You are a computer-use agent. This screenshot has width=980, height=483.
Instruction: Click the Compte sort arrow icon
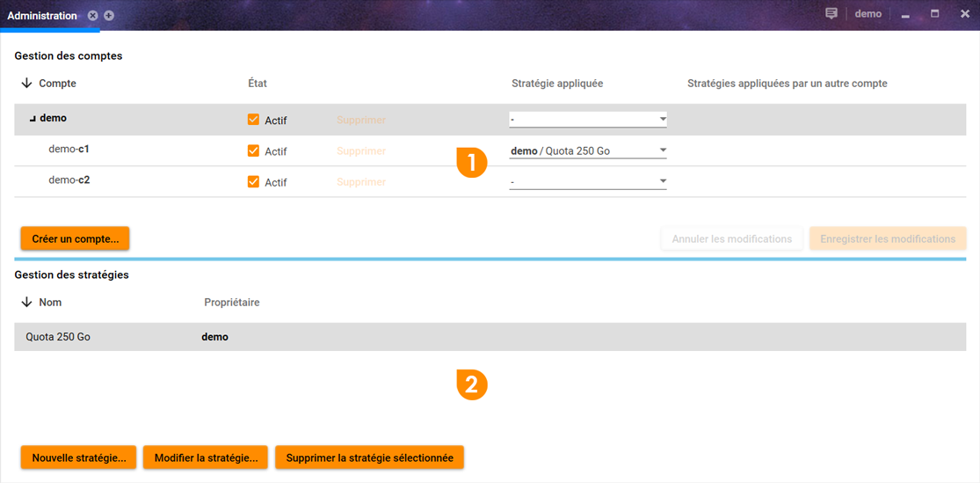tap(26, 84)
